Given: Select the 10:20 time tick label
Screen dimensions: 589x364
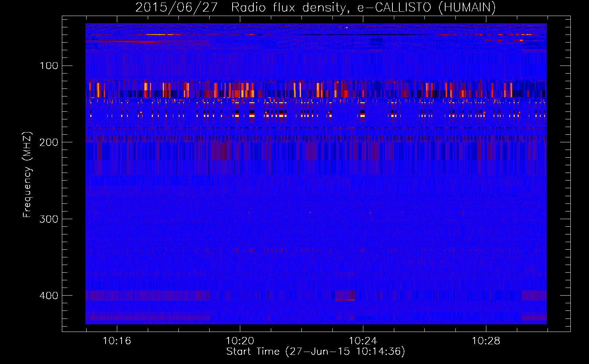Looking at the screenshot, I should pos(240,341).
